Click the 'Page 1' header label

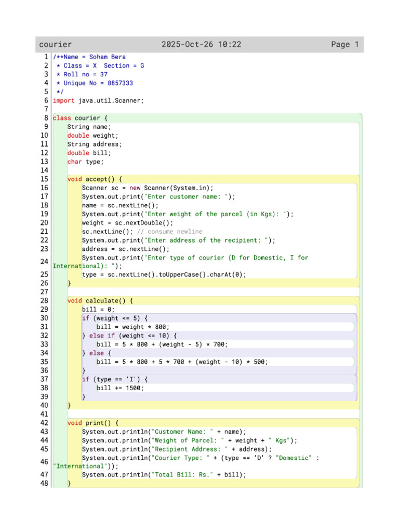pos(345,45)
